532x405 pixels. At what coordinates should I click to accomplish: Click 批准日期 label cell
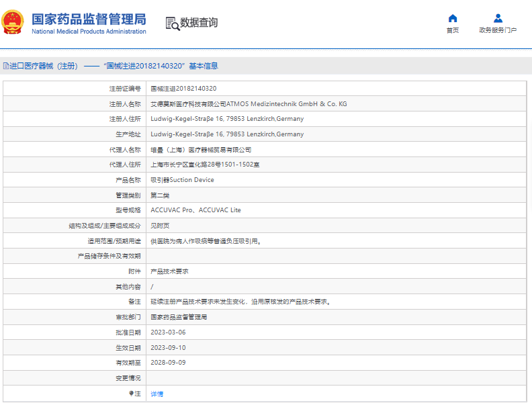pyautogui.click(x=75, y=332)
